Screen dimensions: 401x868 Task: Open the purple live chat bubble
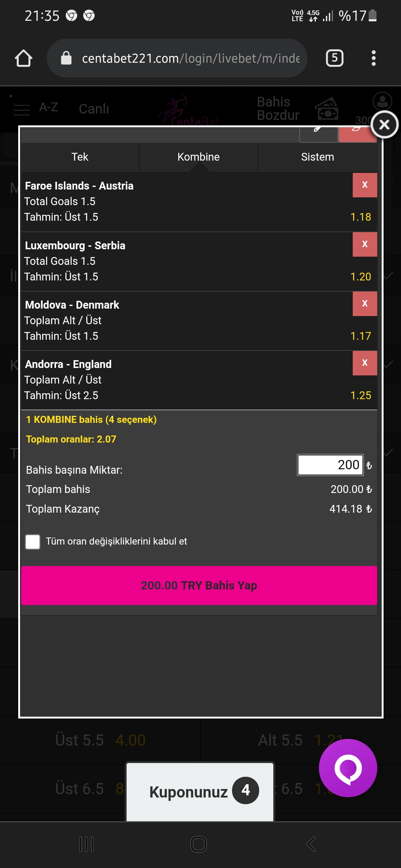[348, 768]
